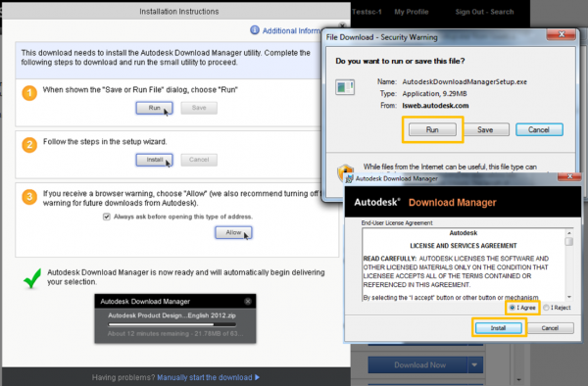This screenshot has height=386, width=588.
Task: Click the license agreement scroll up arrow
Action: [x=569, y=233]
